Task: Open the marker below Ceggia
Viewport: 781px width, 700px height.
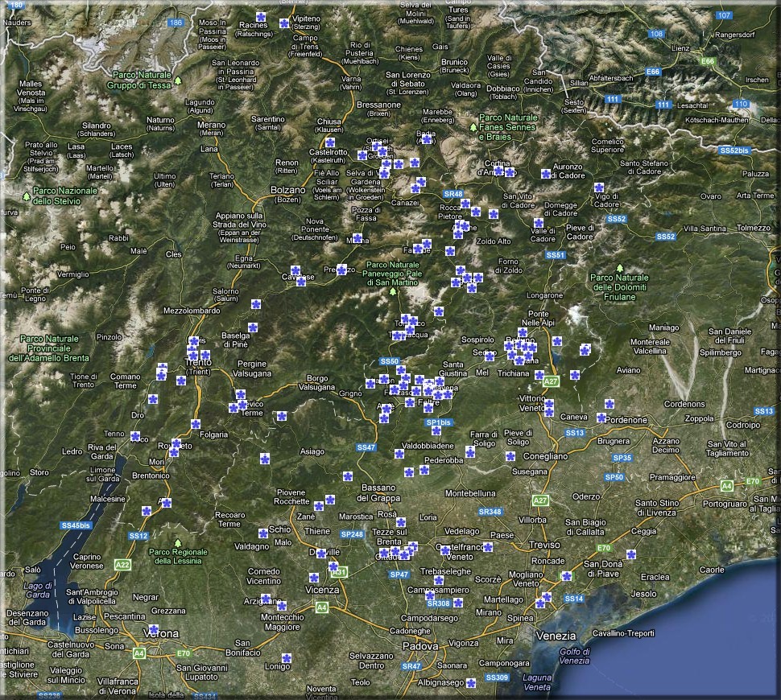Action: pos(631,554)
